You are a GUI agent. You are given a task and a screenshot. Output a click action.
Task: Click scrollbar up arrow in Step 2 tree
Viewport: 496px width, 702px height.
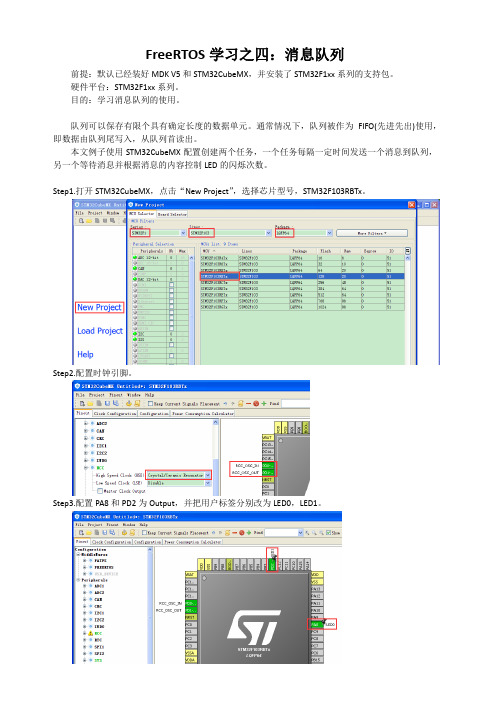click(216, 423)
